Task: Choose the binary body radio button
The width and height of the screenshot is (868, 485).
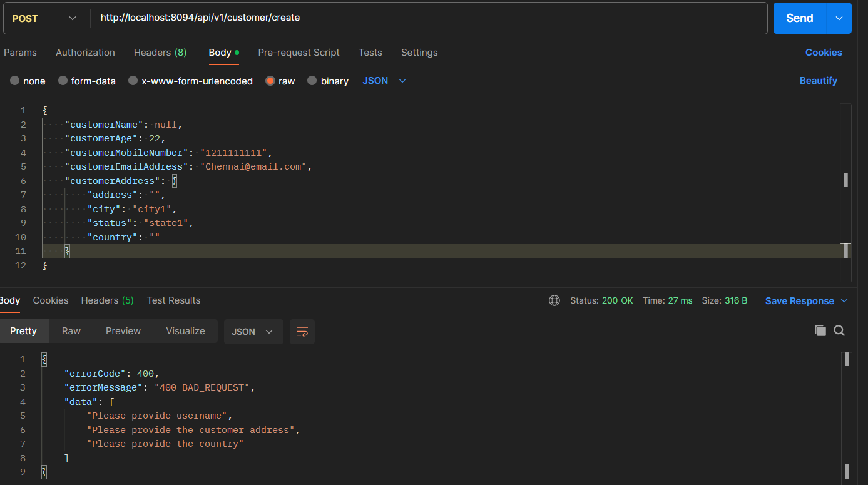Action: tap(312, 81)
